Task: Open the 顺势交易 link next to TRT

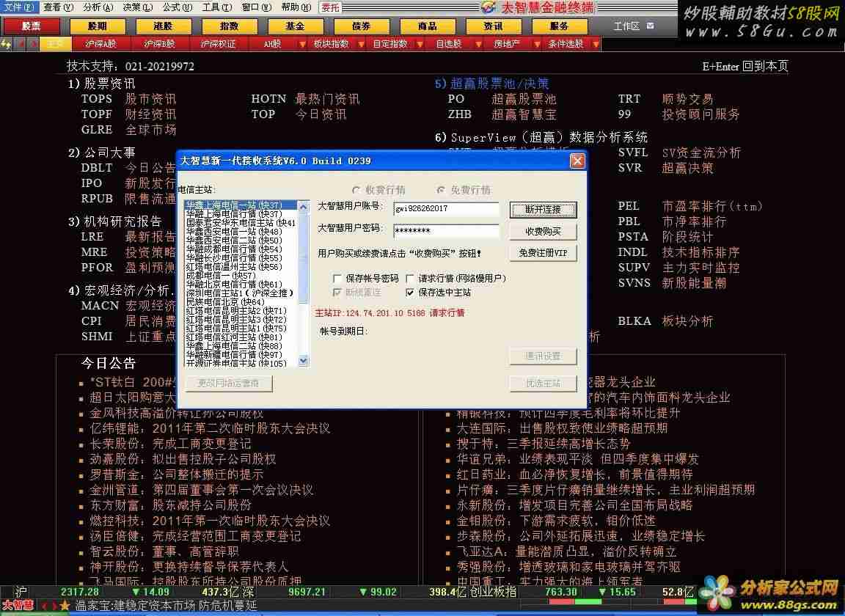Action: pos(687,99)
